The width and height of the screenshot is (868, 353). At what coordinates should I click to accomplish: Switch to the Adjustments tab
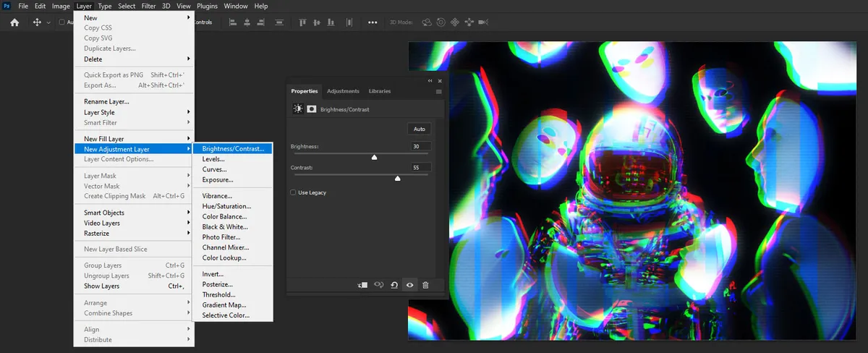[343, 91]
